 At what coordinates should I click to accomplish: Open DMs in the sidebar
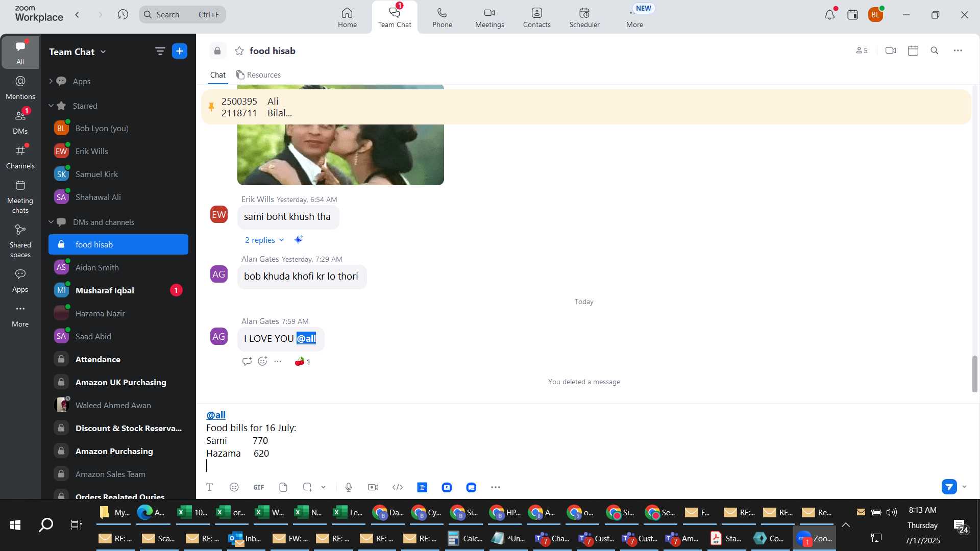(x=20, y=122)
